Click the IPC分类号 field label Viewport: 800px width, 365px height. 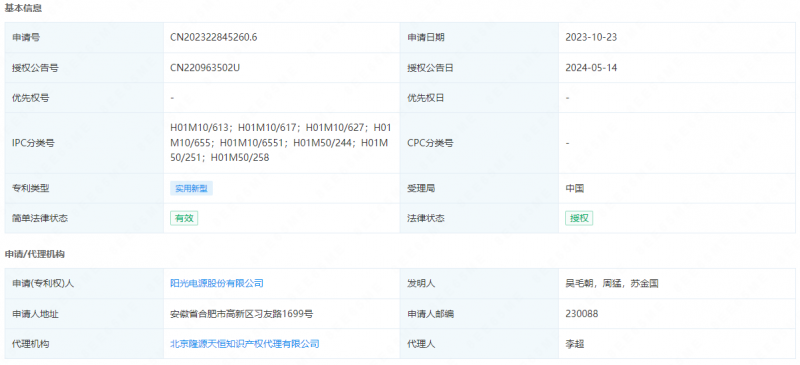pyautogui.click(x=33, y=143)
